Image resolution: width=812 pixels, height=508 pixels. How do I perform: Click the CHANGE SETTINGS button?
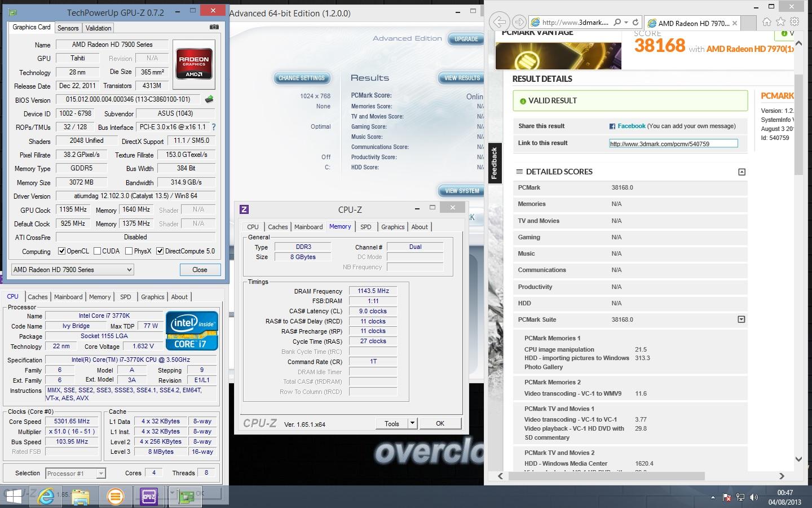tap(302, 78)
